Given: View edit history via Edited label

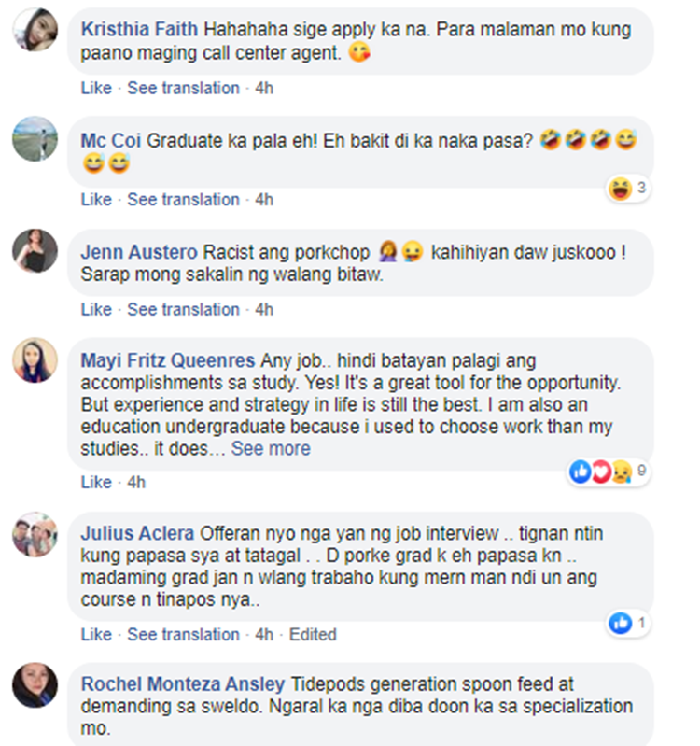Looking at the screenshot, I should [x=313, y=634].
